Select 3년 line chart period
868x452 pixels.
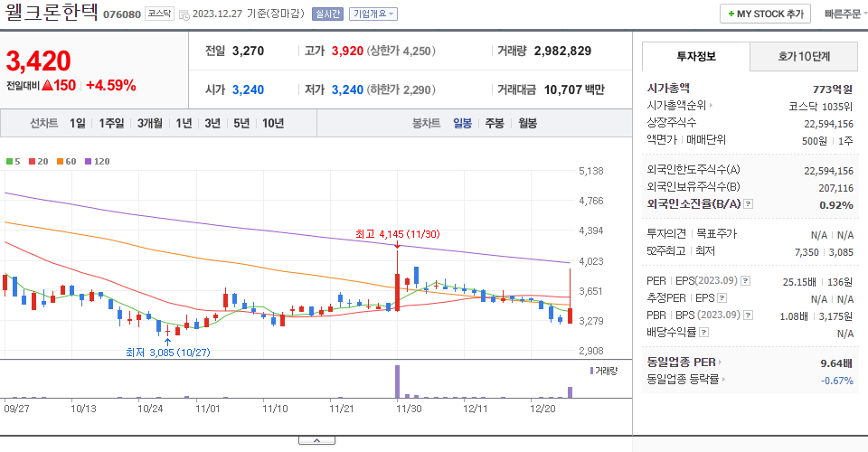pos(212,123)
